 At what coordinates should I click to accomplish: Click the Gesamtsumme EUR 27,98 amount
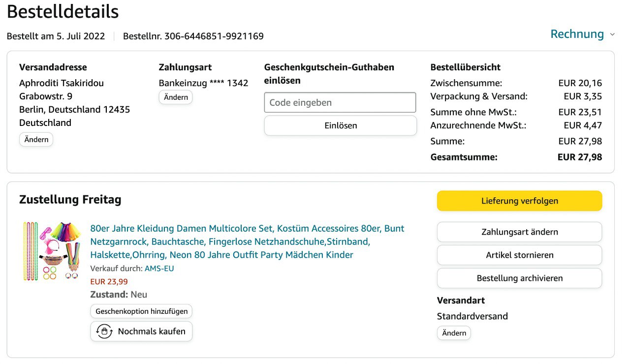point(579,157)
